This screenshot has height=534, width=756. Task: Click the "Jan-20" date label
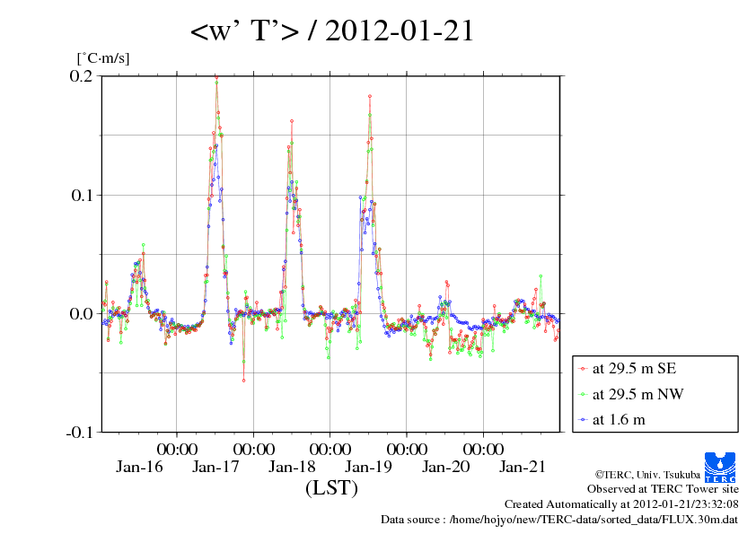click(445, 467)
